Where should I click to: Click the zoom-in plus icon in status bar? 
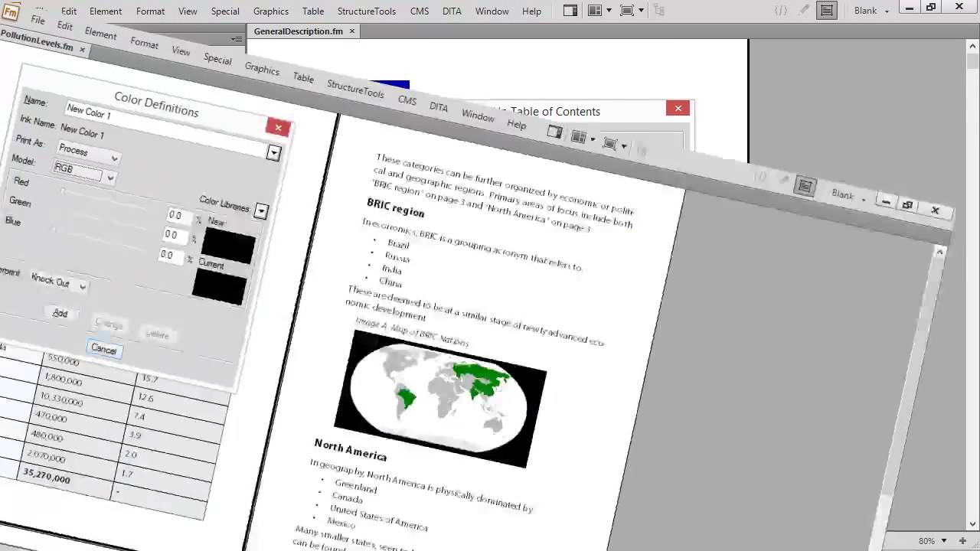pos(962,541)
